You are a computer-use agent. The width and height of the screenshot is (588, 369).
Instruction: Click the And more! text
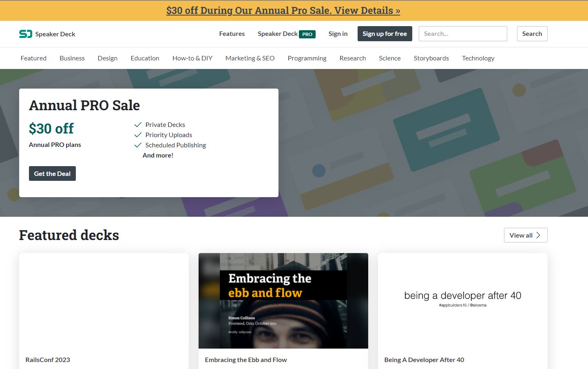point(158,156)
